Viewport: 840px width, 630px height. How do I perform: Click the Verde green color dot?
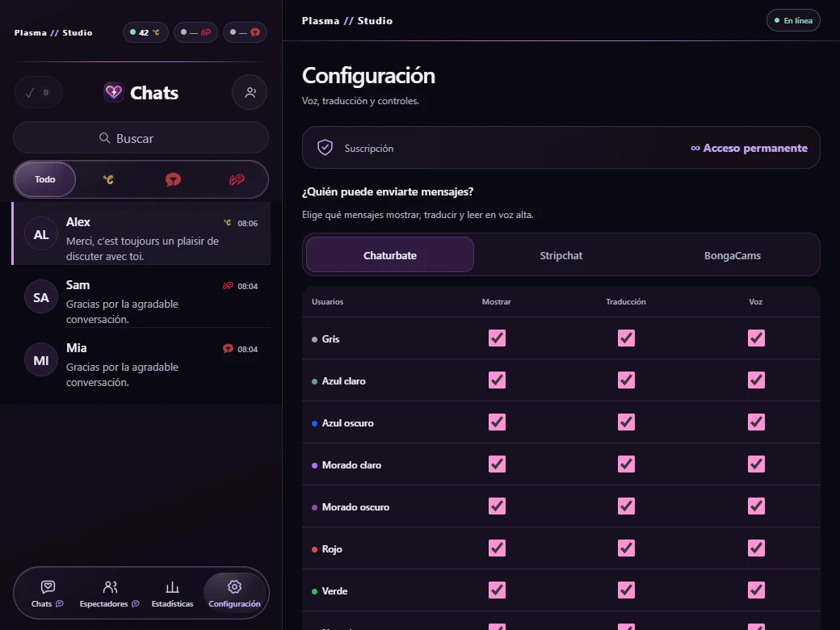pyautogui.click(x=314, y=591)
